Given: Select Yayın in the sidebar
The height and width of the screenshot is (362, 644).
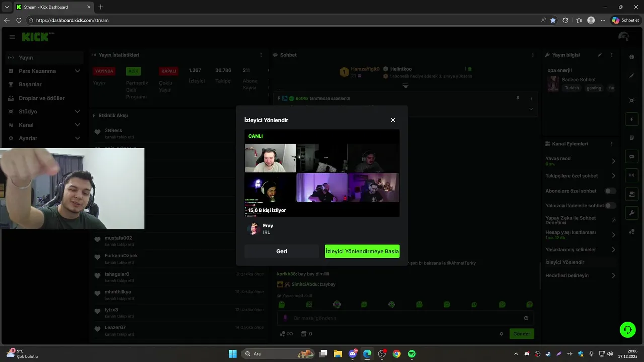Looking at the screenshot, I should point(44,58).
